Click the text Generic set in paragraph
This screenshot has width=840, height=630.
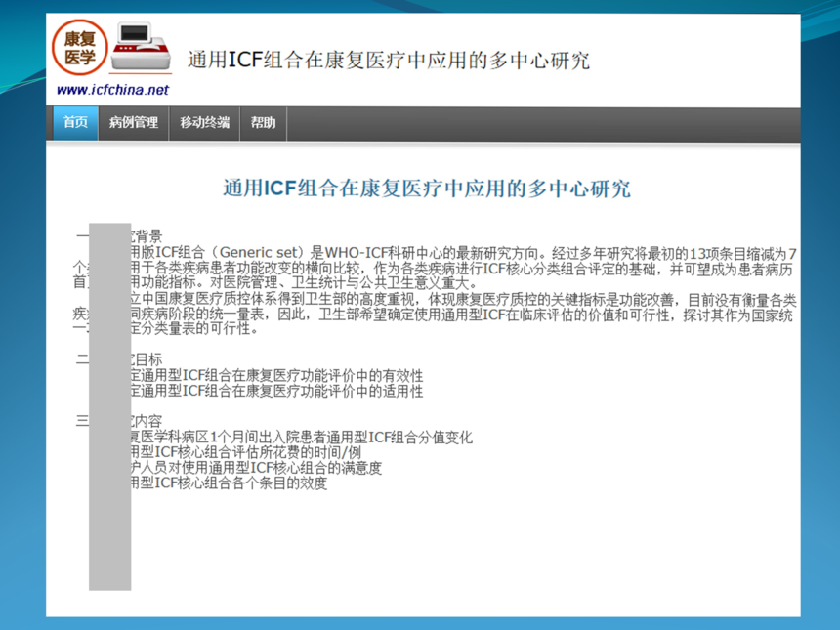click(258, 252)
